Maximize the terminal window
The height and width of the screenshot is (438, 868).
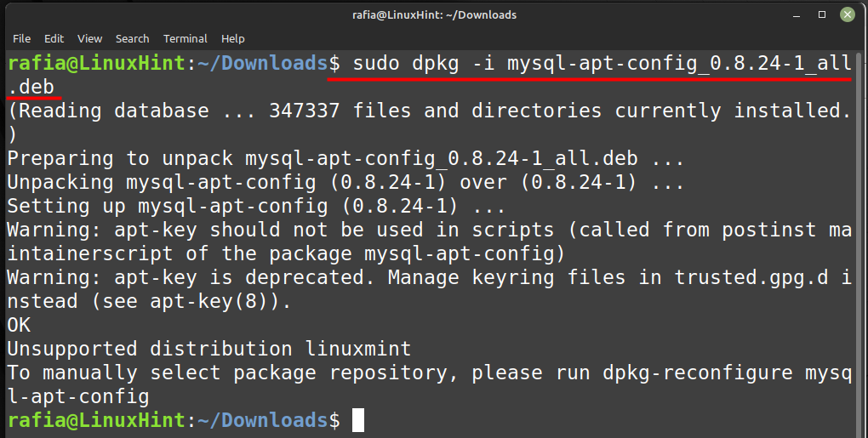click(x=822, y=15)
